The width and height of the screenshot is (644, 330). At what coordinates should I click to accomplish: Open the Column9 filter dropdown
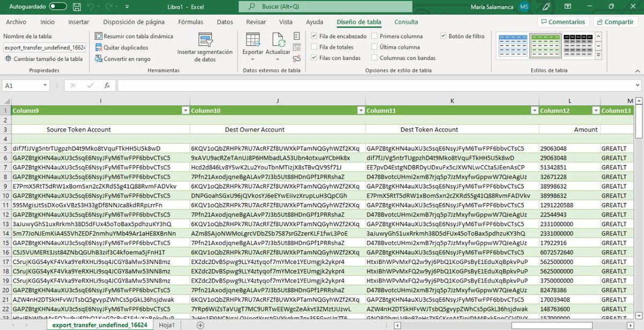click(185, 110)
